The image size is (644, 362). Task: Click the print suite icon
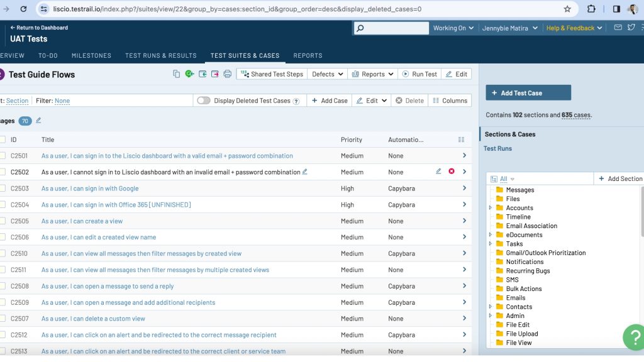[228, 74]
